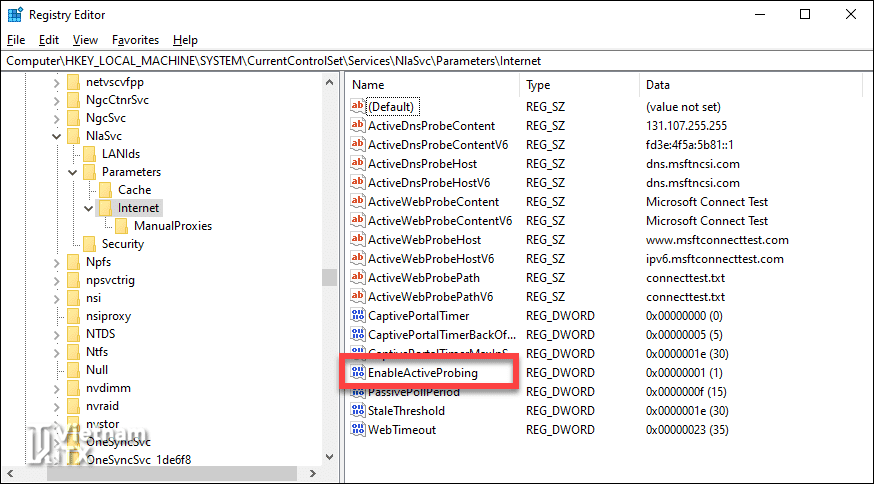874x484 pixels.
Task: Expand the NTDS tree node
Action: click(x=57, y=334)
